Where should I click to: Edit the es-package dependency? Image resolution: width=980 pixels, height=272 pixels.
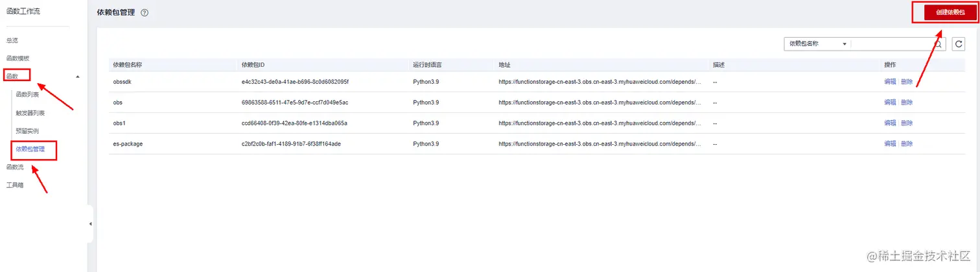pos(890,143)
